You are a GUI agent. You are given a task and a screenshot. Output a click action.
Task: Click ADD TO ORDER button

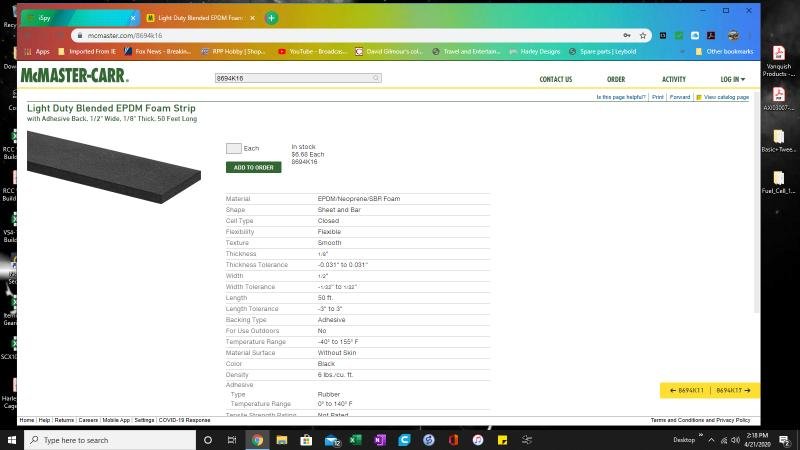coord(254,167)
